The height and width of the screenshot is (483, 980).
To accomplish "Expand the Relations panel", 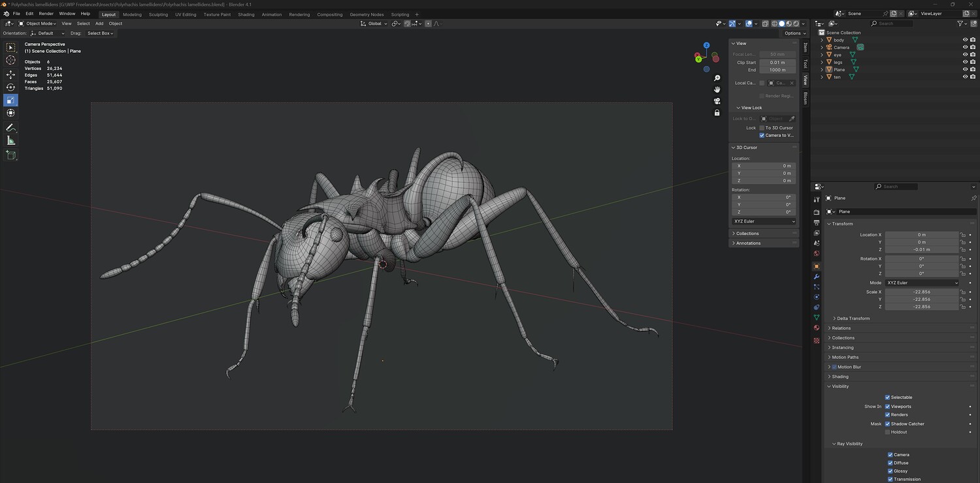I will coord(841,328).
